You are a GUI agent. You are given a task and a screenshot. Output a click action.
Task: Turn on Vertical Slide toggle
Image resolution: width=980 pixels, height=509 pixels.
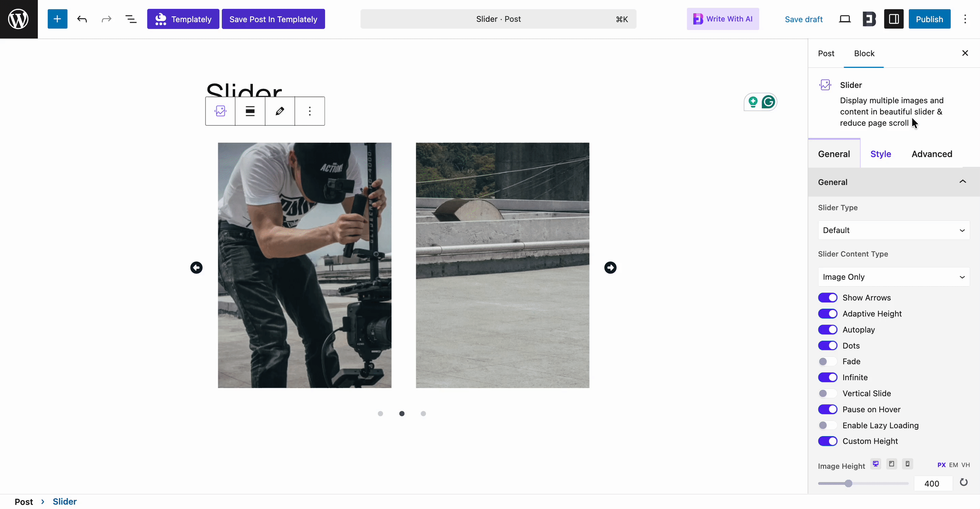tap(827, 394)
